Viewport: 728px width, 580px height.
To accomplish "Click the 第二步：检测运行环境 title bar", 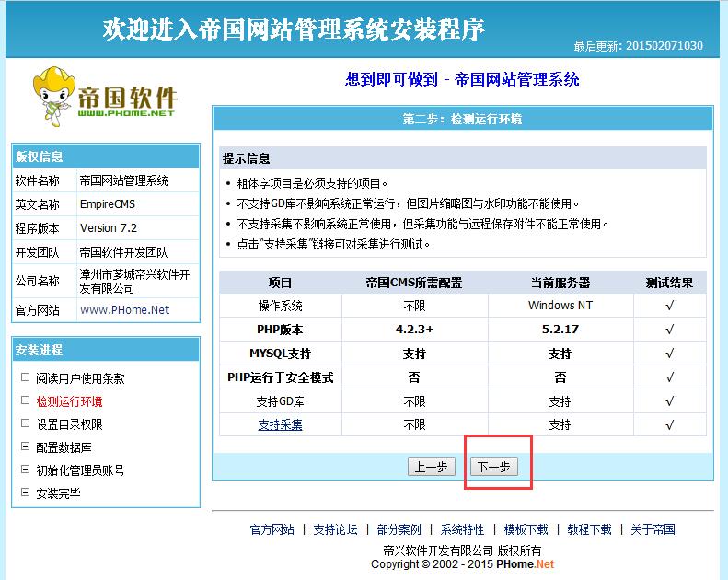I will [462, 119].
